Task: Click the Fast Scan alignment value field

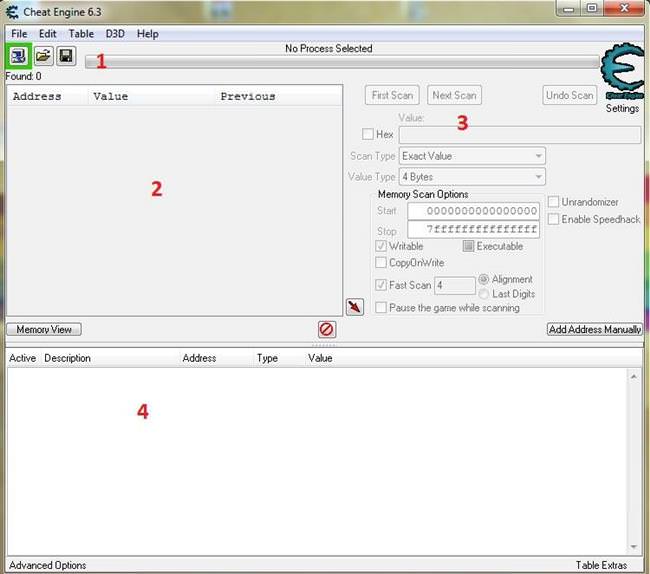Action: (x=455, y=286)
